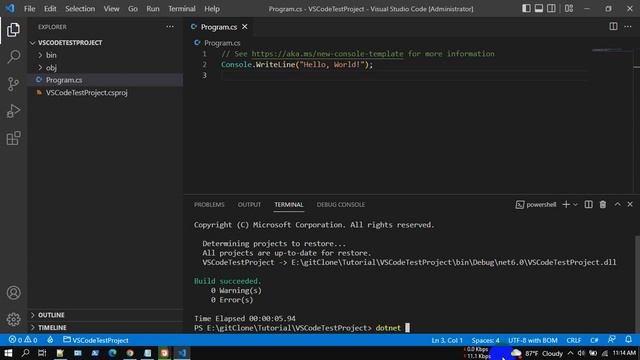Screen dimensions: 640x360
Task: Split the terminal panel
Action: (588, 204)
